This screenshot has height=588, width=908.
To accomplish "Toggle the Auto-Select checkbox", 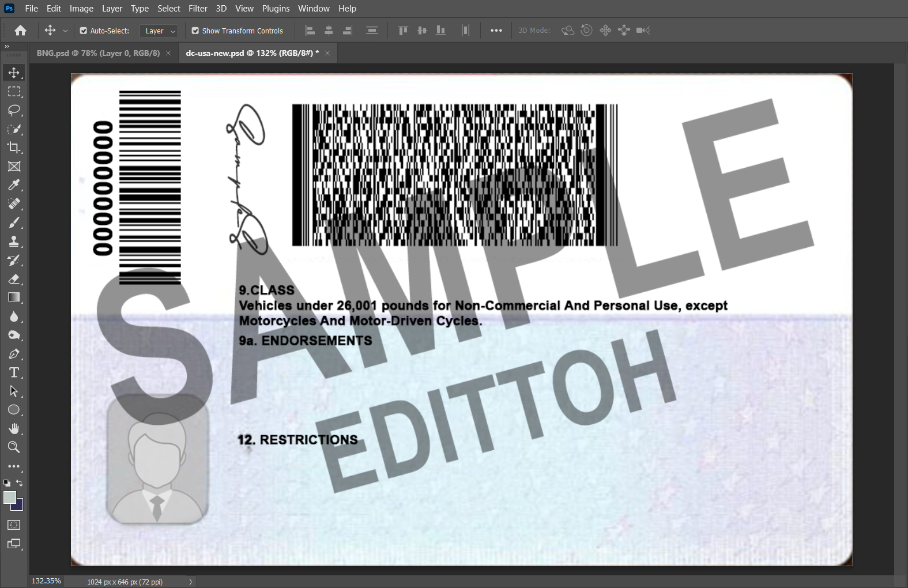I will pyautogui.click(x=84, y=31).
